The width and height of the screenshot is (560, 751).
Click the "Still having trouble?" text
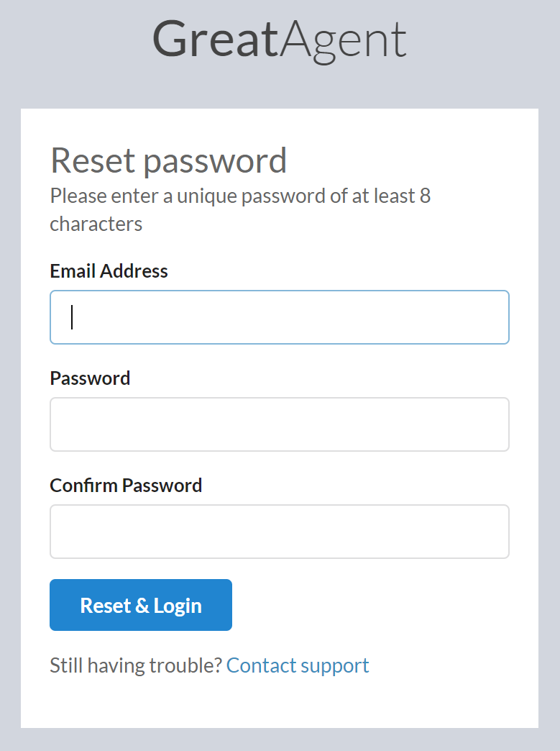click(136, 665)
